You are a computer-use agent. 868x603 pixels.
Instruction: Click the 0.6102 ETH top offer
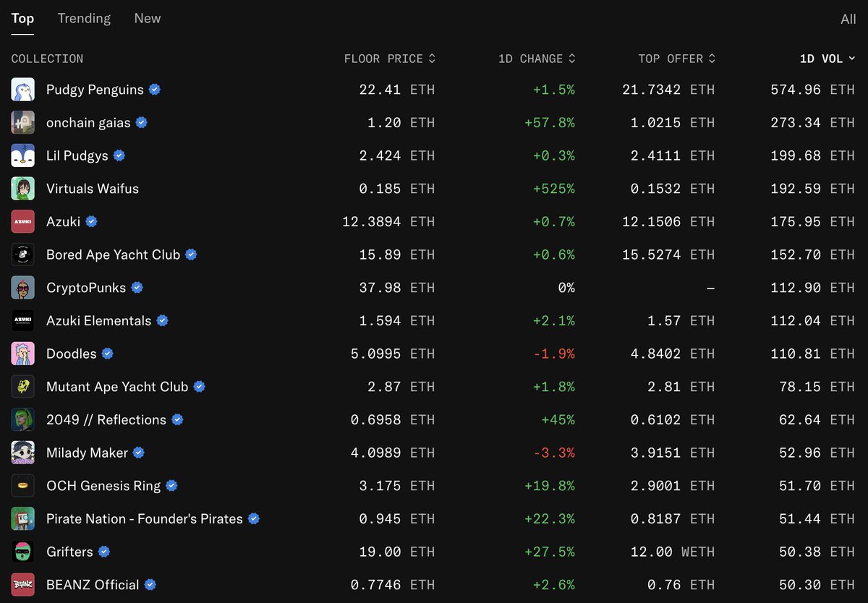pos(673,420)
